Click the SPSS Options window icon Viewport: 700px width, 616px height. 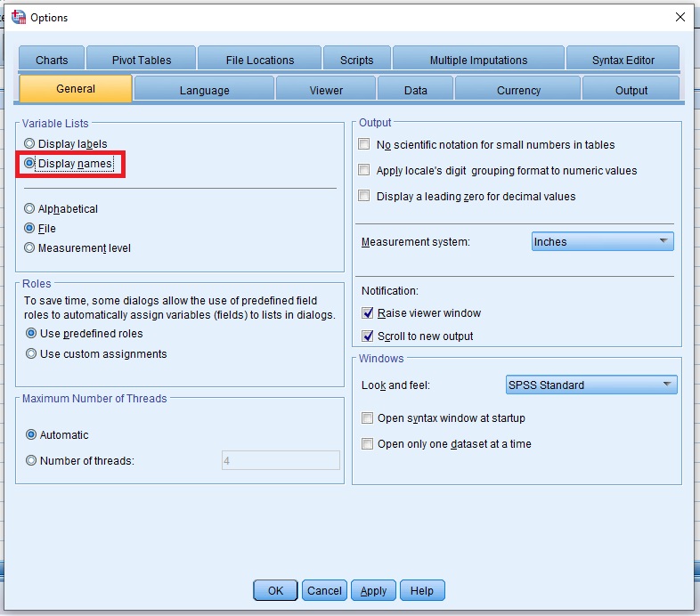click(19, 17)
